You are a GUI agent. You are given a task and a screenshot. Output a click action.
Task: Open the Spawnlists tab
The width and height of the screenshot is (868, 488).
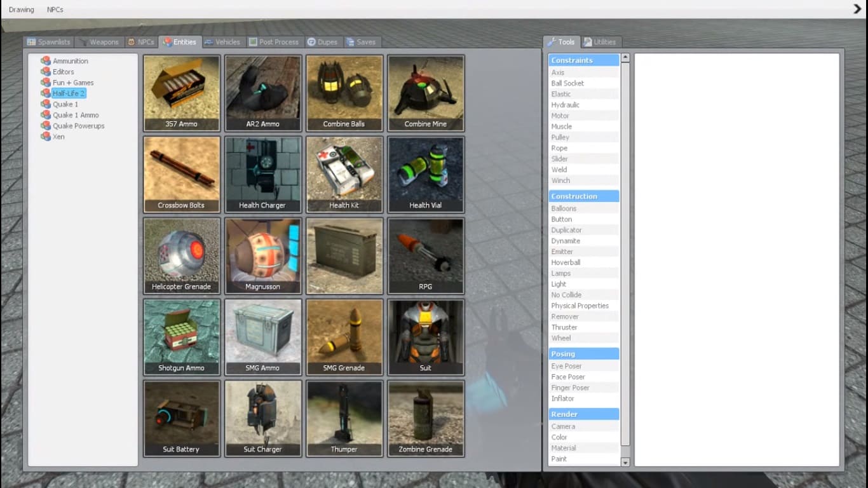(x=49, y=42)
